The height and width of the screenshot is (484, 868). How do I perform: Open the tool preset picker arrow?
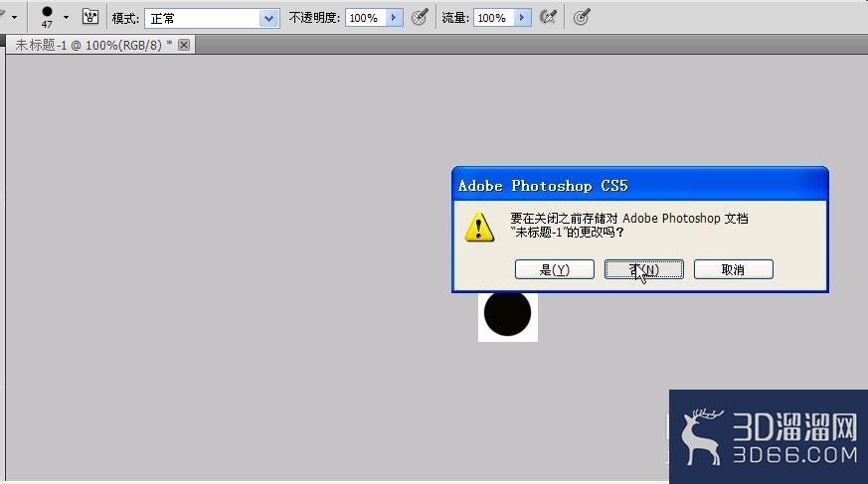(13, 17)
